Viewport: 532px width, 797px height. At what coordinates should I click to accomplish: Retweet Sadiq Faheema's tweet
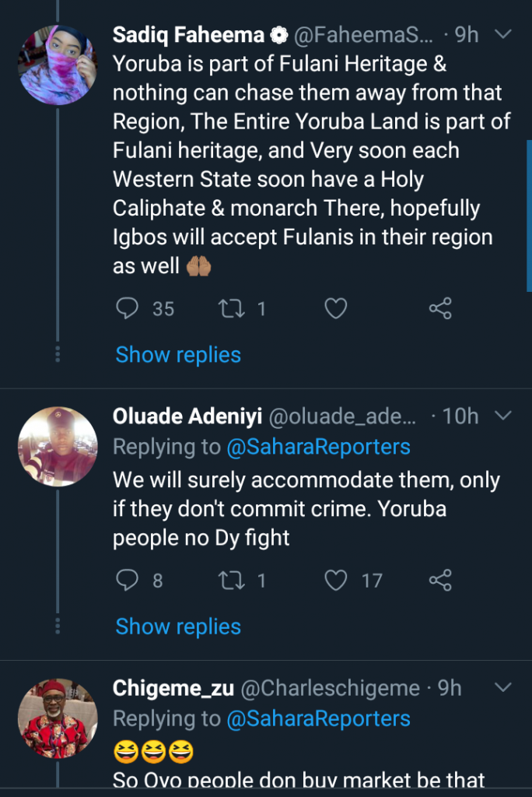tap(232, 309)
